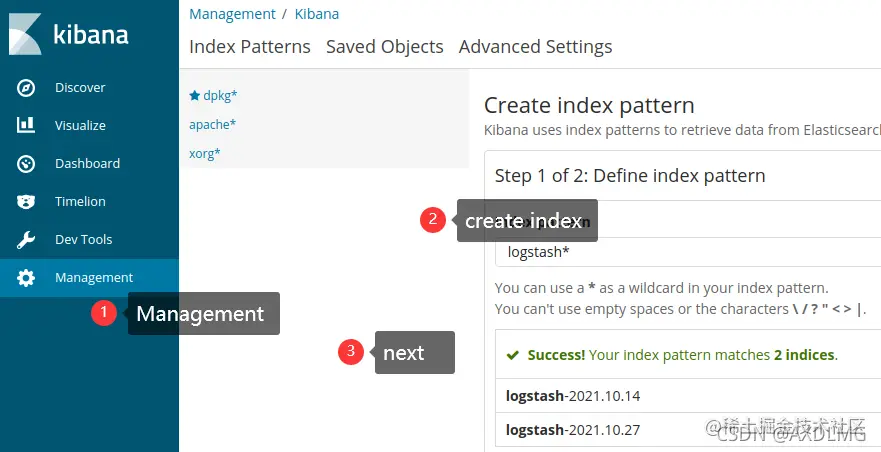Click the star icon beside dpkg*

click(195, 96)
